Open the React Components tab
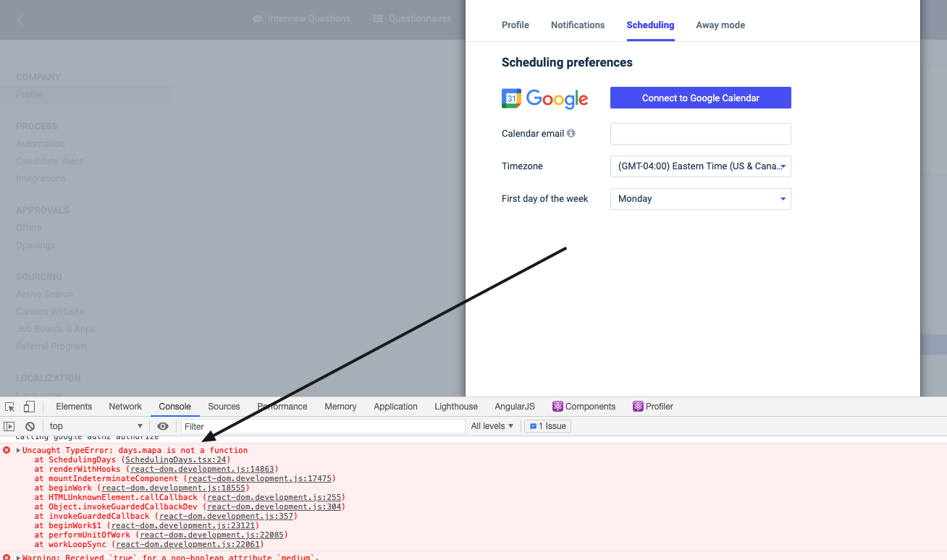This screenshot has width=947, height=560. [x=584, y=407]
